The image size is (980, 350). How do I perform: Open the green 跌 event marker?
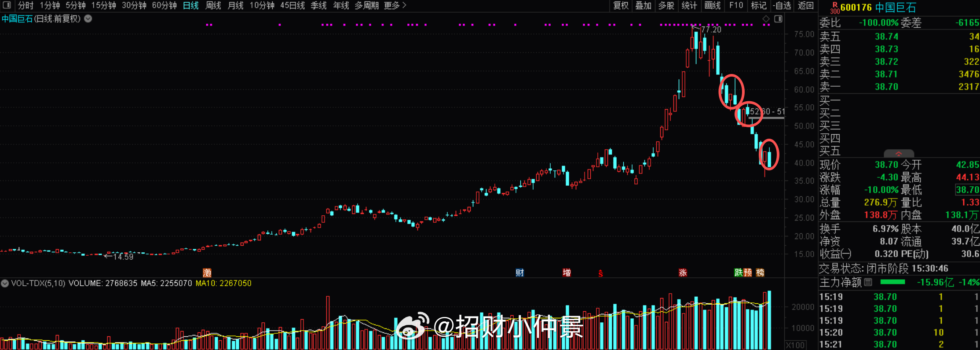coord(738,273)
